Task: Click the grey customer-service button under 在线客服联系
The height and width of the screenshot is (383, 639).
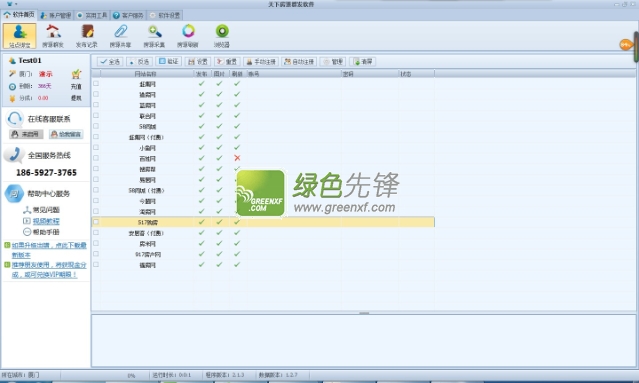Action: coord(26,134)
